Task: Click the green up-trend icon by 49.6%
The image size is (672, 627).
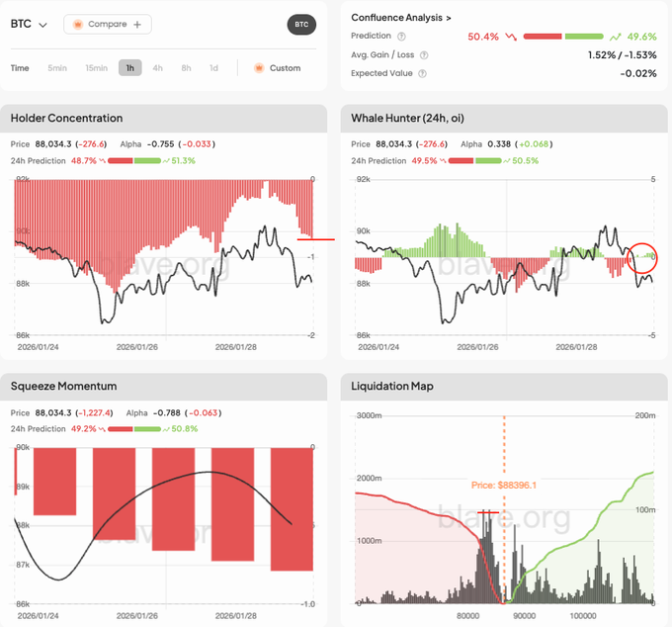Action: [x=616, y=37]
